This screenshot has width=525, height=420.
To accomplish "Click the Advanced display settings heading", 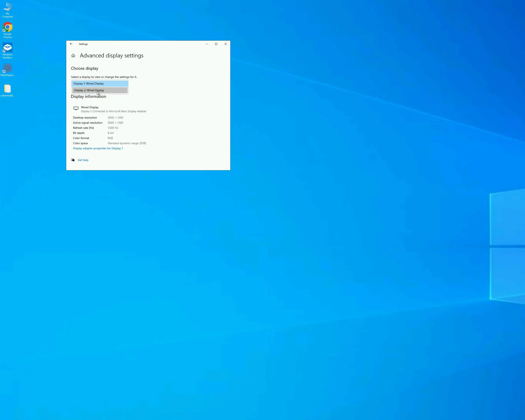I will click(112, 56).
